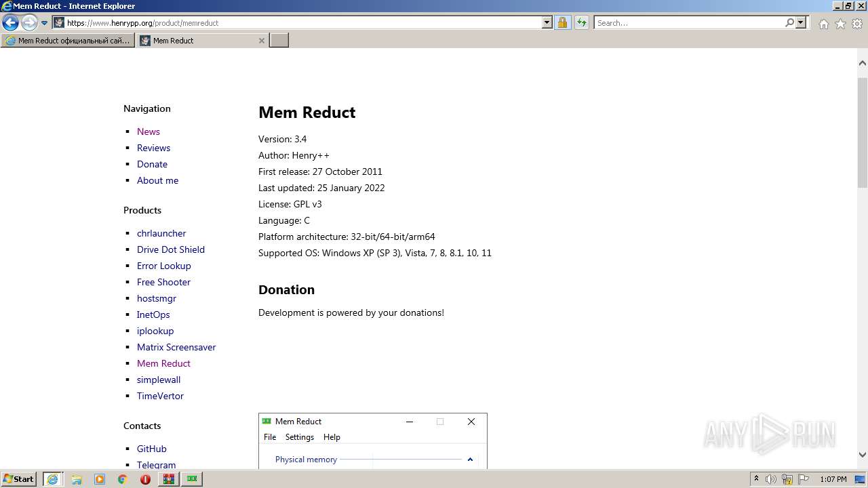Viewport: 868px width, 488px height.
Task: Go to Matrix Screensaver product page
Action: pyautogui.click(x=176, y=347)
